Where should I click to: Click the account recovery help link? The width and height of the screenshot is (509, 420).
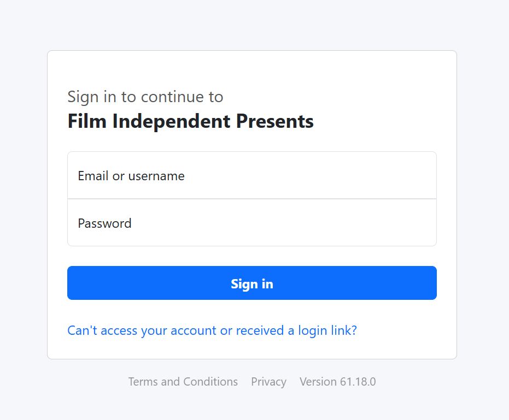212,330
